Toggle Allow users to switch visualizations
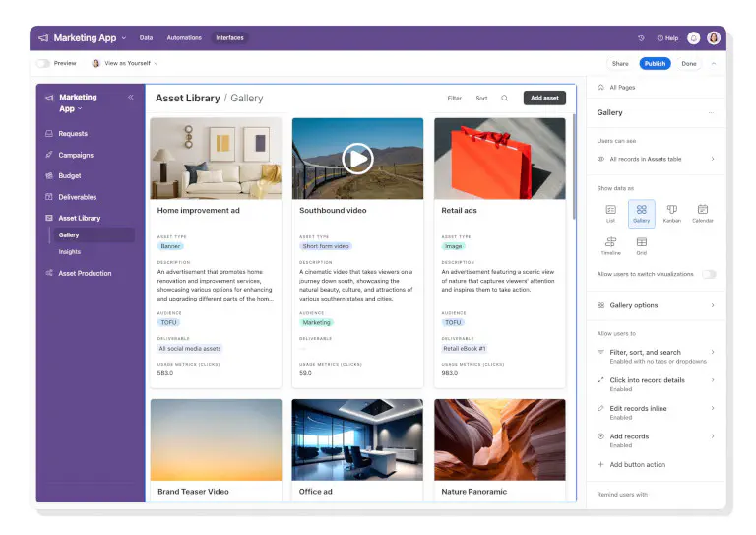 (709, 274)
